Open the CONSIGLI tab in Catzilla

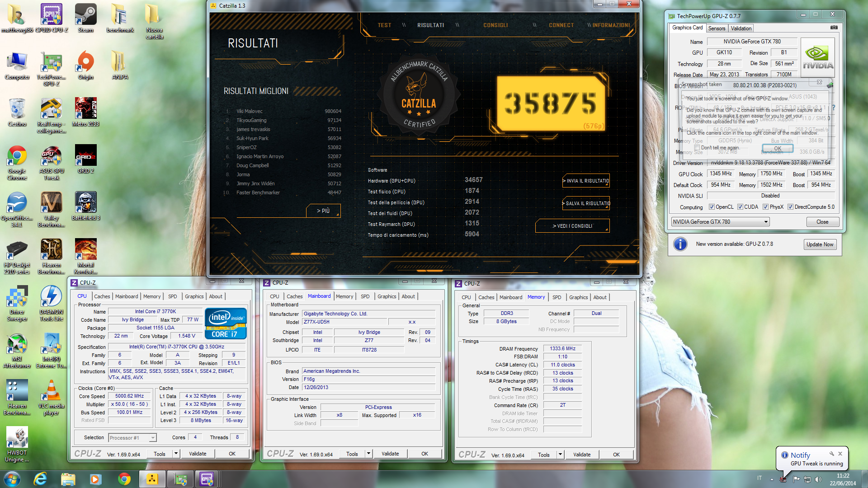495,25
